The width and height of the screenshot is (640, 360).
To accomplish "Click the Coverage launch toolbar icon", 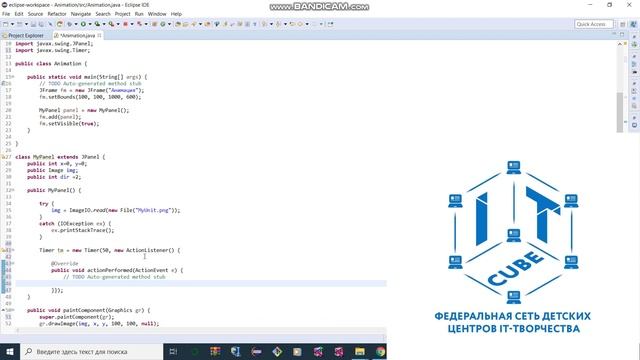I will pos(97,24).
